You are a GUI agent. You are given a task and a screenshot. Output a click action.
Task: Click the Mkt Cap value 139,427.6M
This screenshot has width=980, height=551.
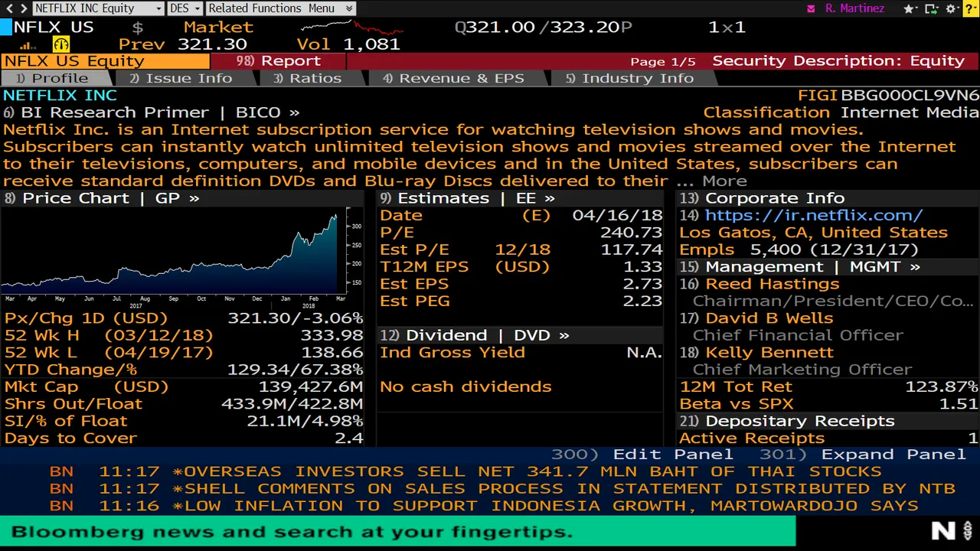(x=311, y=387)
